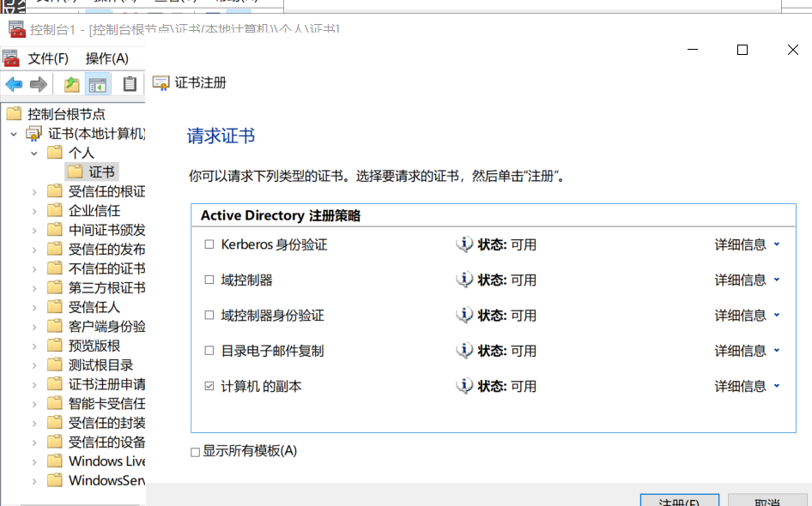Image resolution: width=812 pixels, height=506 pixels.
Task: Click the Up One Level folder icon
Action: coord(72,84)
